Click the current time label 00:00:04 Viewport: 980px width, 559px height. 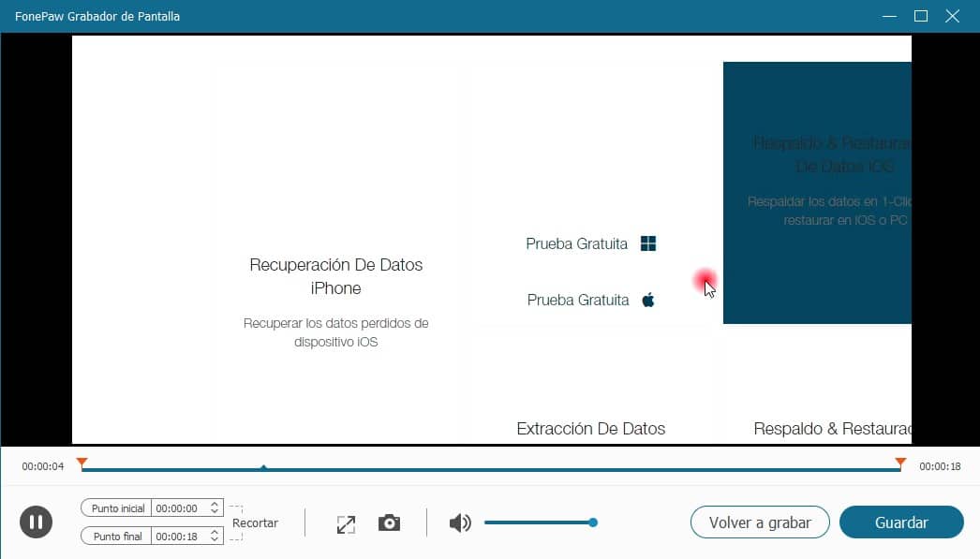click(x=42, y=466)
